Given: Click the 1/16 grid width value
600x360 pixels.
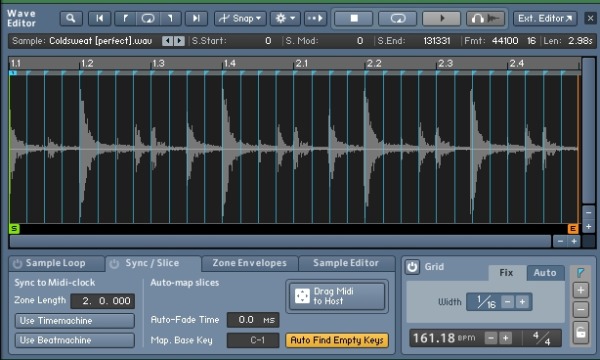Looking at the screenshot, I should click(486, 302).
